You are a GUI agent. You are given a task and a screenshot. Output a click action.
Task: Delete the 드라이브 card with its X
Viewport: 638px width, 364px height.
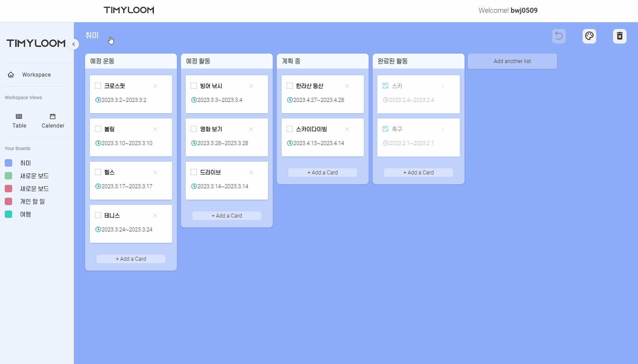(251, 172)
